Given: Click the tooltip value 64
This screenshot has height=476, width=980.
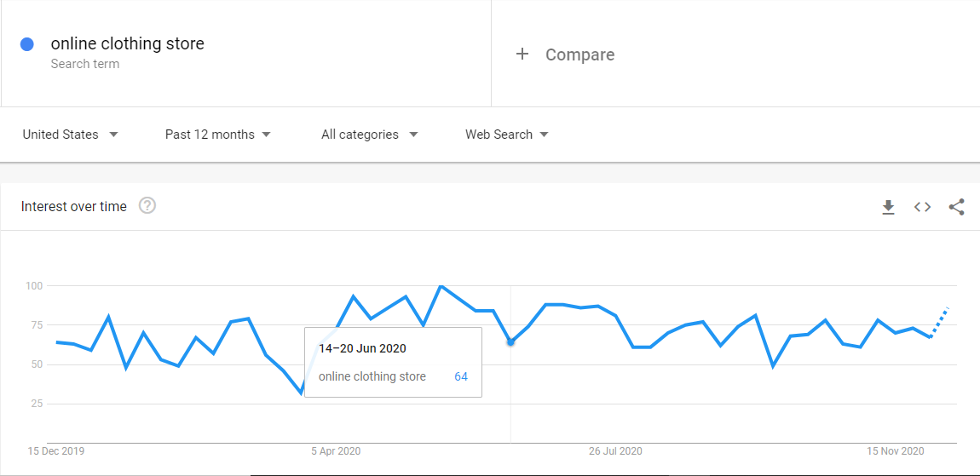Looking at the screenshot, I should point(460,376).
